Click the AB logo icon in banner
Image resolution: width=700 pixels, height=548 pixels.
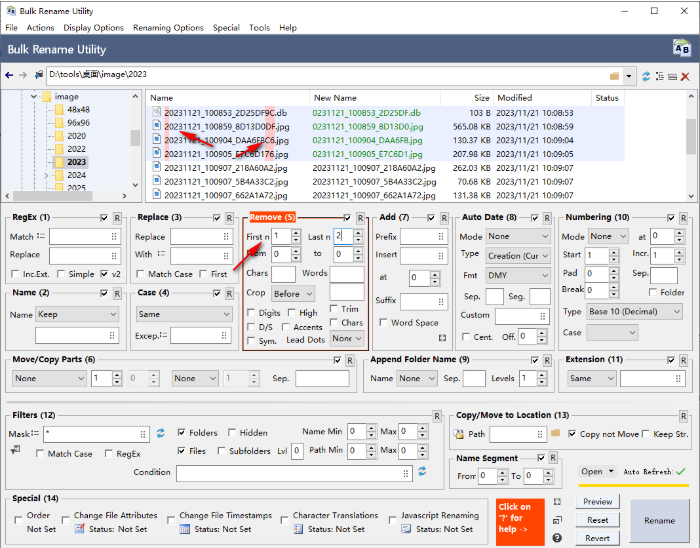point(682,48)
